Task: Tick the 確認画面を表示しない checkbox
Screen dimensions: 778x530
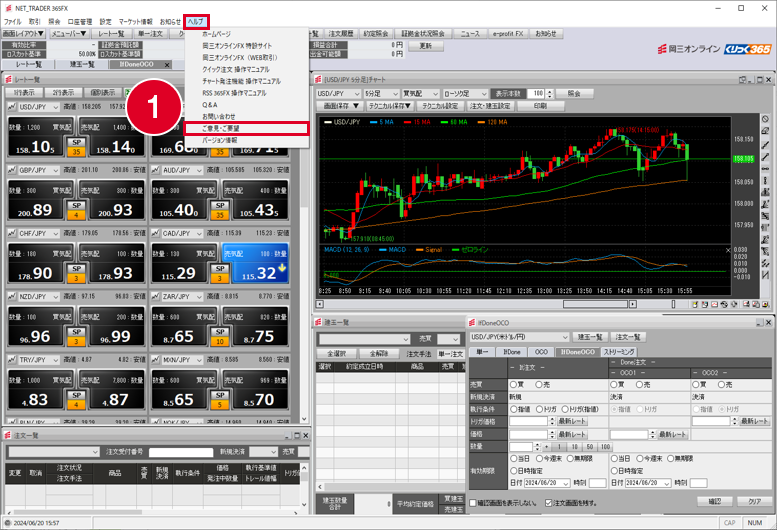Action: 473,503
